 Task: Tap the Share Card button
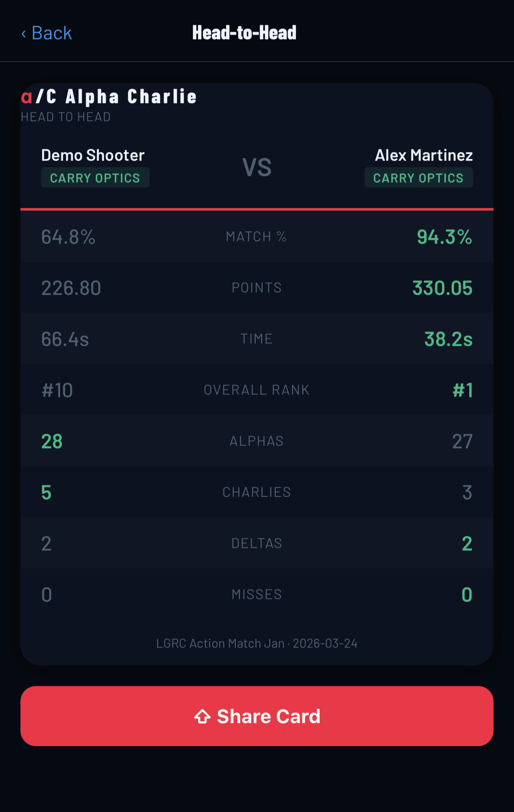pyautogui.click(x=257, y=716)
